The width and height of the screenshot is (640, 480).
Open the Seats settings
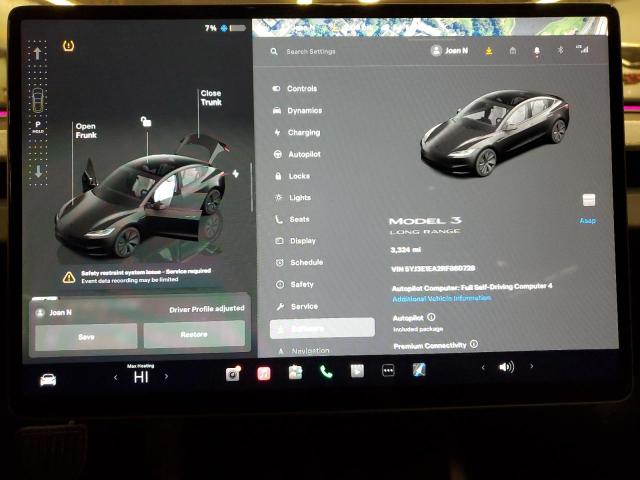coord(292,219)
